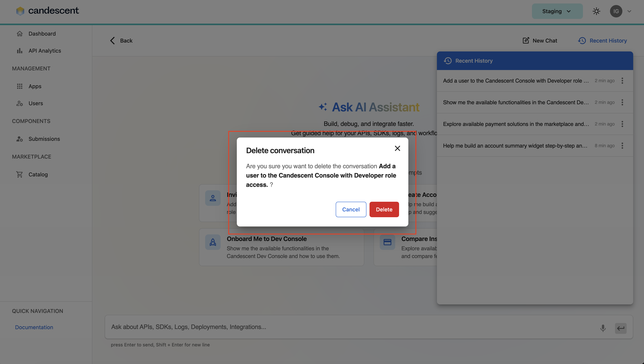Click the Catalog shopping cart icon
Image resolution: width=644 pixels, height=364 pixels.
click(x=20, y=174)
